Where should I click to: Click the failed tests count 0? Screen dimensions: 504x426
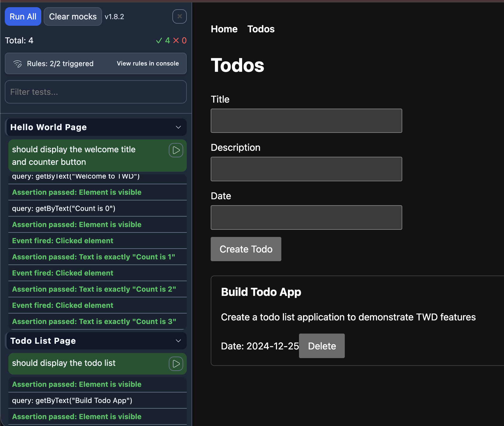coord(180,40)
